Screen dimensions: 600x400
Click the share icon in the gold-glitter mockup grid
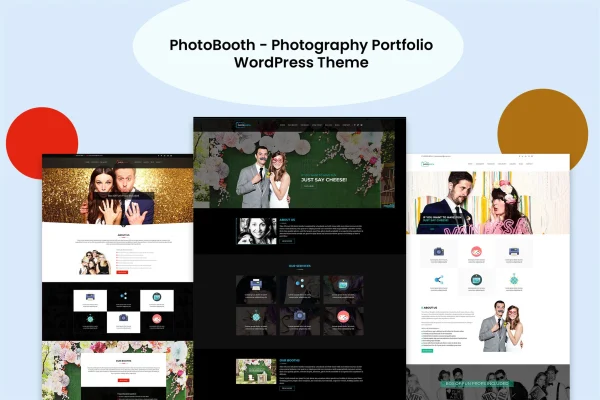click(x=123, y=296)
